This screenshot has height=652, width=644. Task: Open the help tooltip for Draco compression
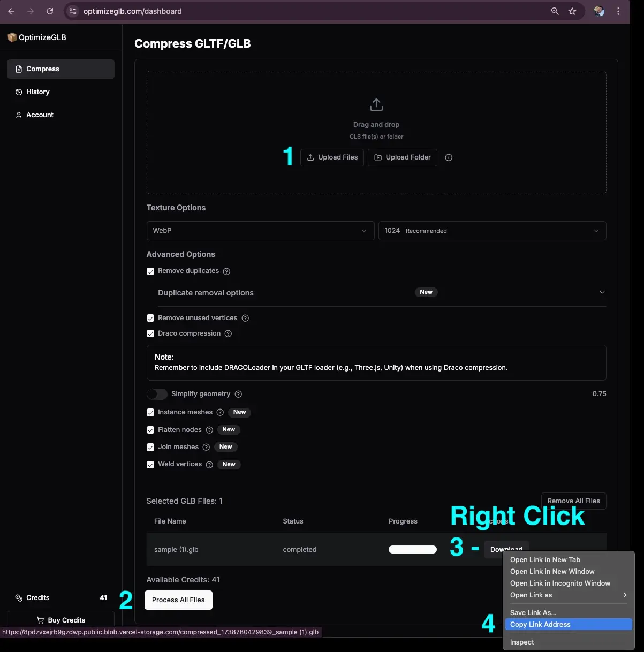[x=228, y=333]
